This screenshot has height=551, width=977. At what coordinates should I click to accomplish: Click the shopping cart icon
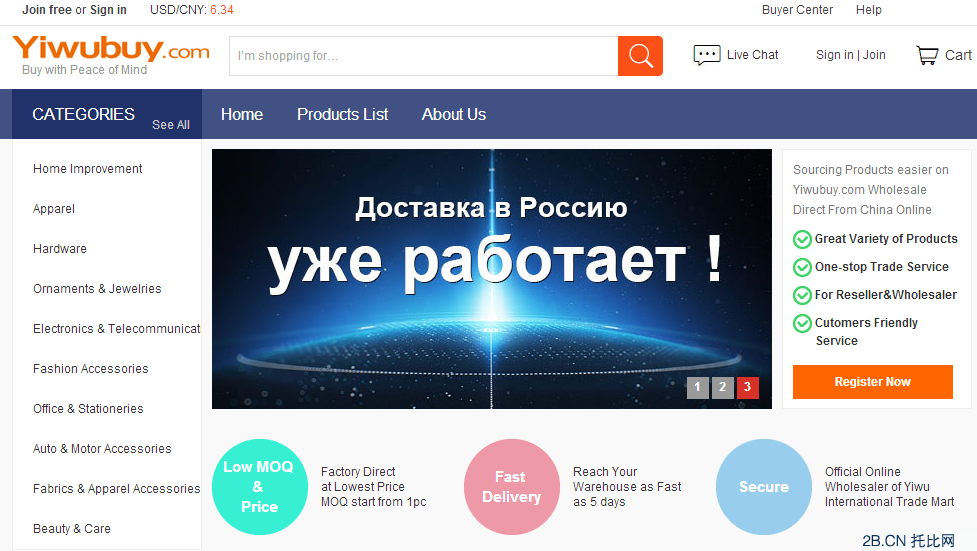click(x=927, y=55)
